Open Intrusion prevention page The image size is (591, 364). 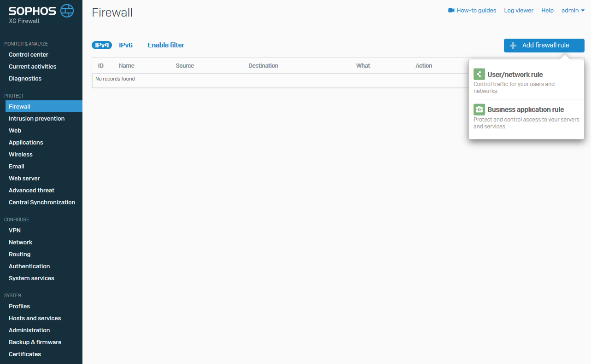pyautogui.click(x=37, y=119)
